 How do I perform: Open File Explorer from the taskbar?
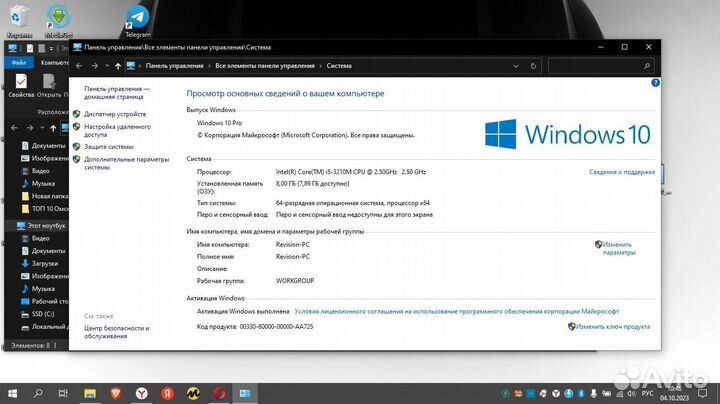(90, 393)
